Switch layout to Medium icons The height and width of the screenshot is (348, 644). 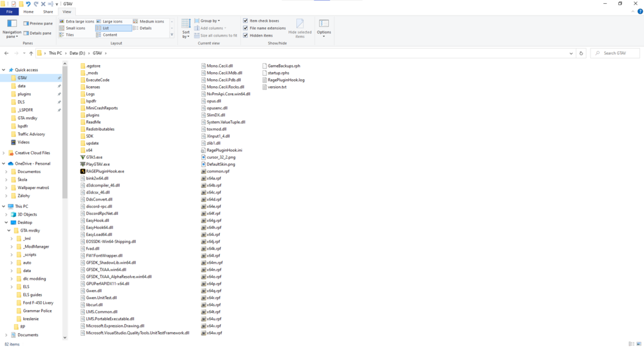(149, 21)
